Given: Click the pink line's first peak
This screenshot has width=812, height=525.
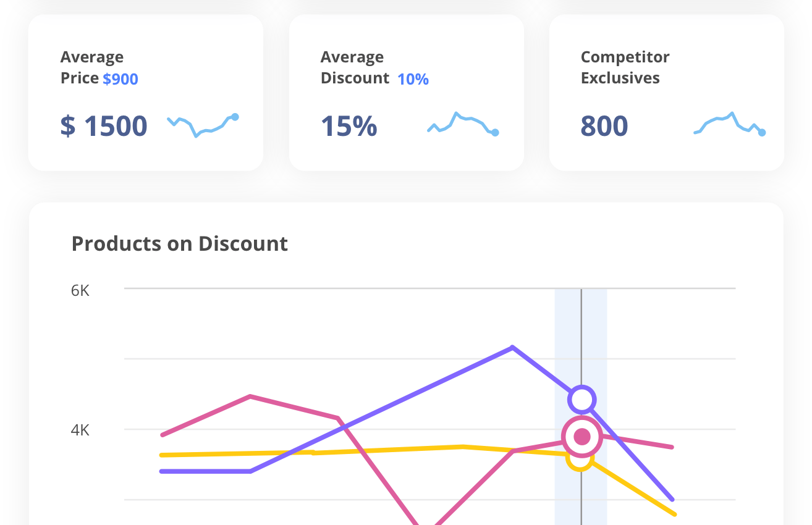Looking at the screenshot, I should pos(250,396).
